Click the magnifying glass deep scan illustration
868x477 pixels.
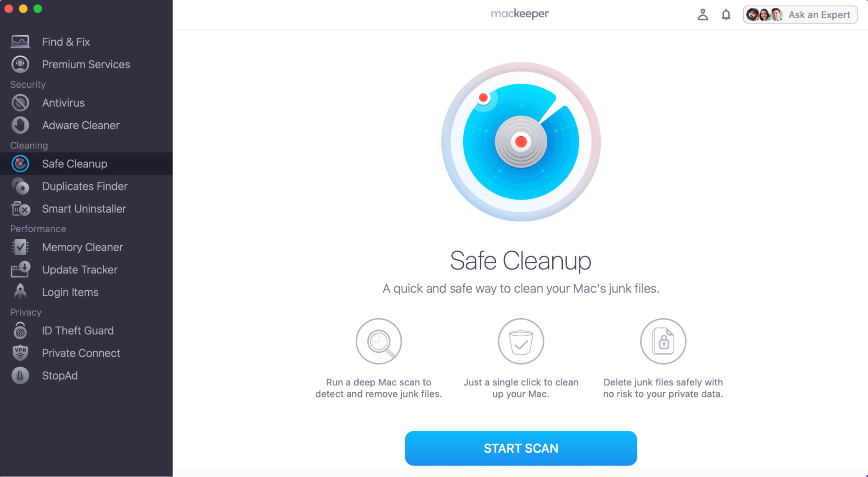point(378,341)
